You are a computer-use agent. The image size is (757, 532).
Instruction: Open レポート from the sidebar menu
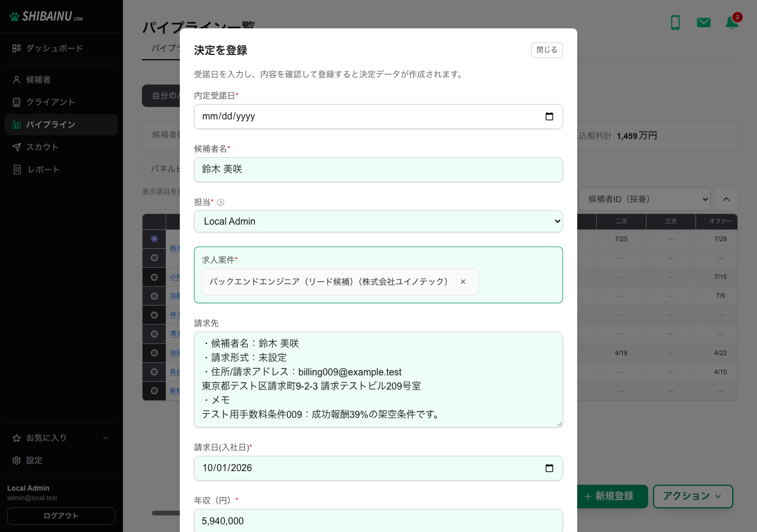coord(61,170)
